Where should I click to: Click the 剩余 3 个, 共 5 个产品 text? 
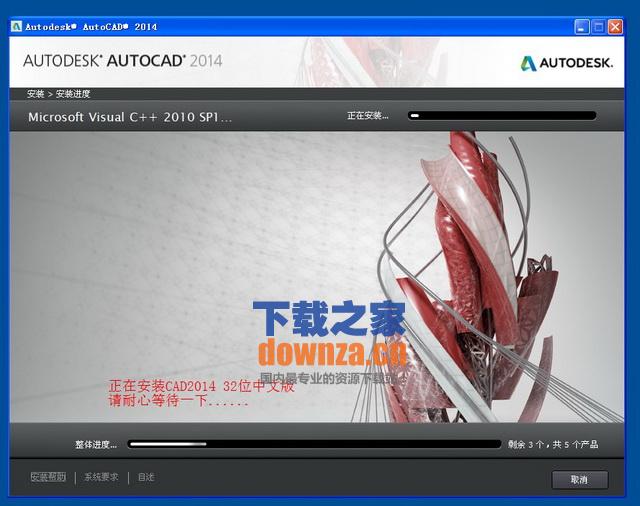click(x=553, y=444)
